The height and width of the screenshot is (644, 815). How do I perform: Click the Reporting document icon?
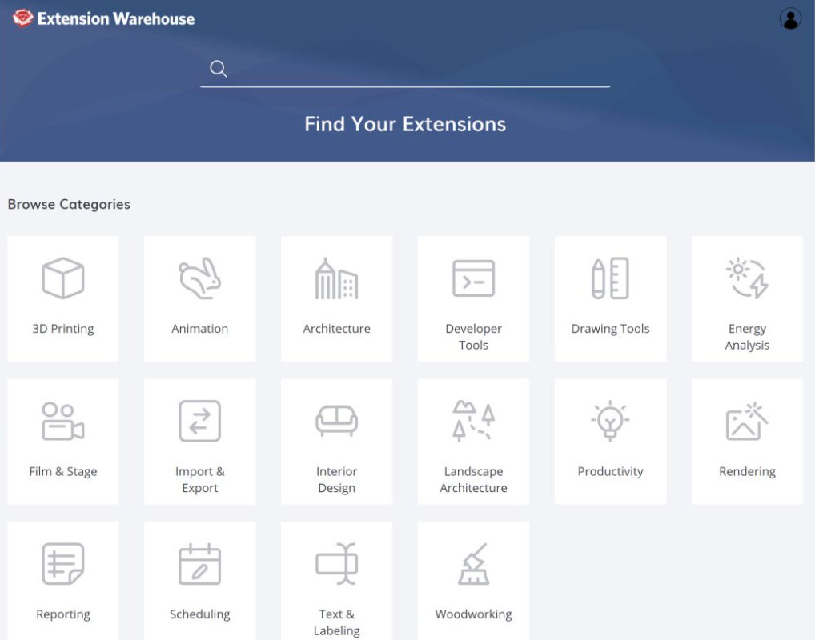63,564
